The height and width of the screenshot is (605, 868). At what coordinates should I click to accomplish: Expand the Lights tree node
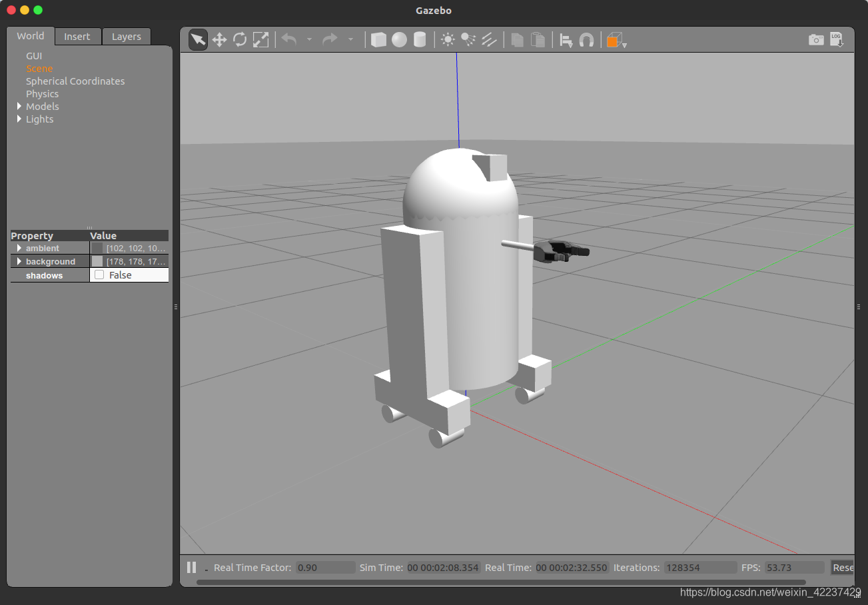[19, 119]
